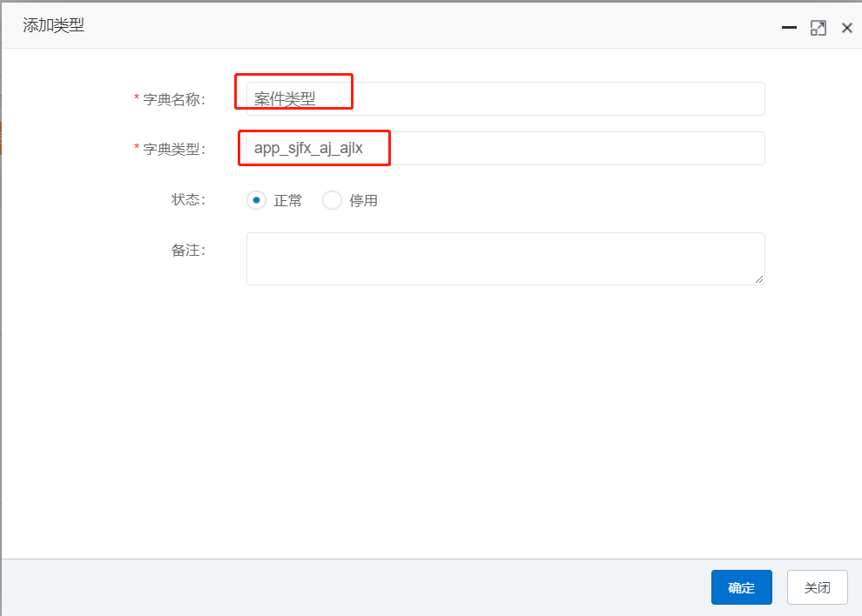Click the 字典类型 label text
This screenshot has height=616, width=862.
pyautogui.click(x=174, y=149)
